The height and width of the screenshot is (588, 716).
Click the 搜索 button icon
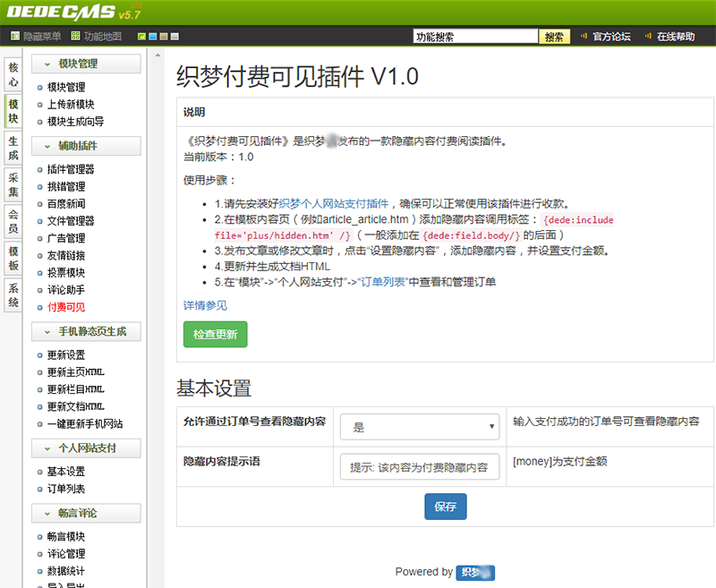click(558, 37)
